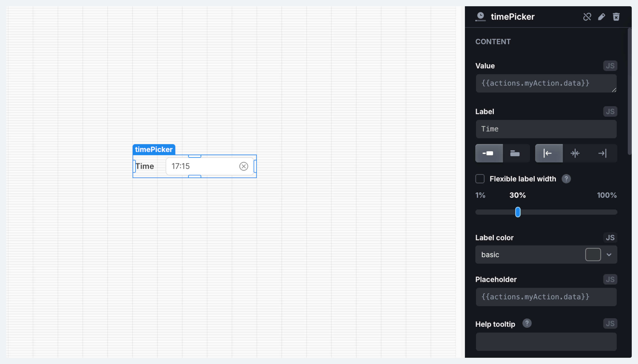Click the unlink icon in the timePicker header
This screenshot has width=638, height=364.
pos(587,17)
